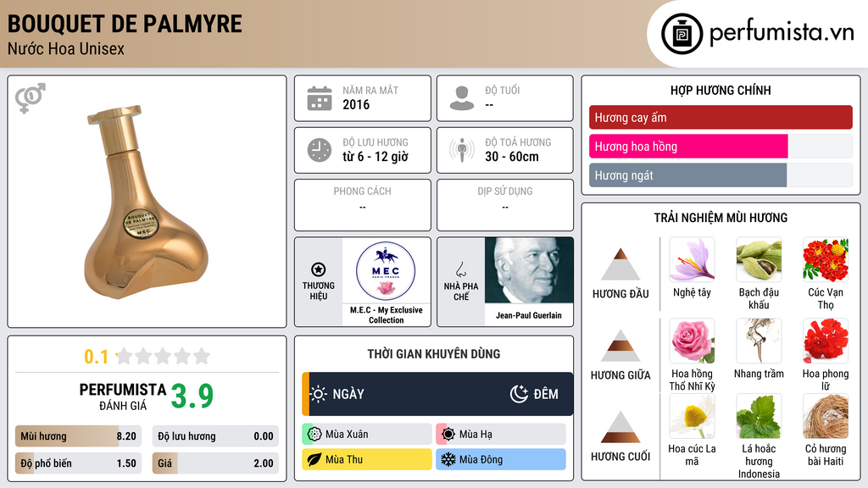Click the sillage value 30 - 60cm

(512, 157)
